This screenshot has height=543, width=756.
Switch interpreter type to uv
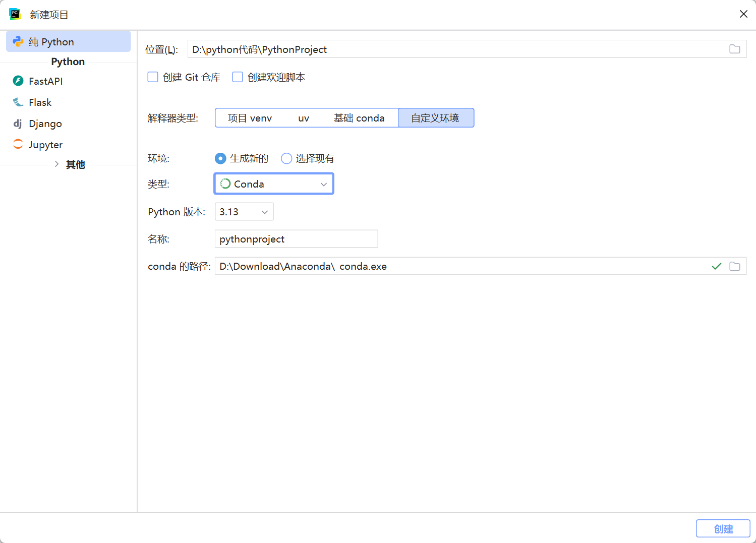[x=304, y=118]
